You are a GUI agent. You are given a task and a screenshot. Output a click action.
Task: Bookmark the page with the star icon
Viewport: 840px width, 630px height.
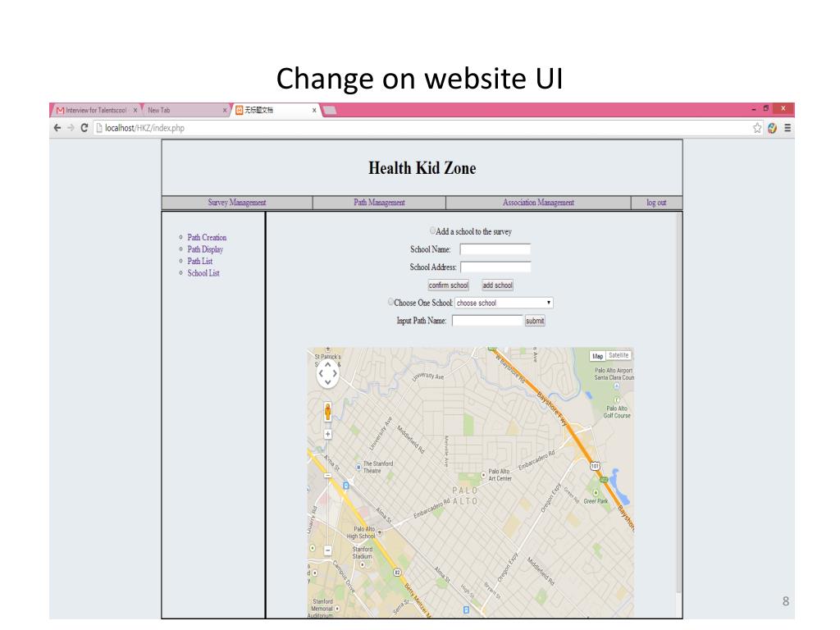tap(757, 128)
